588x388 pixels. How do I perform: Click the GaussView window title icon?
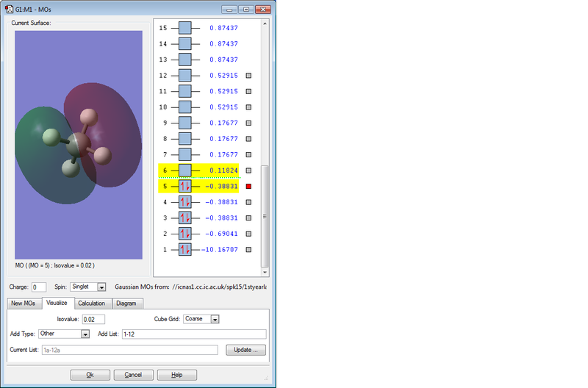tap(9, 9)
